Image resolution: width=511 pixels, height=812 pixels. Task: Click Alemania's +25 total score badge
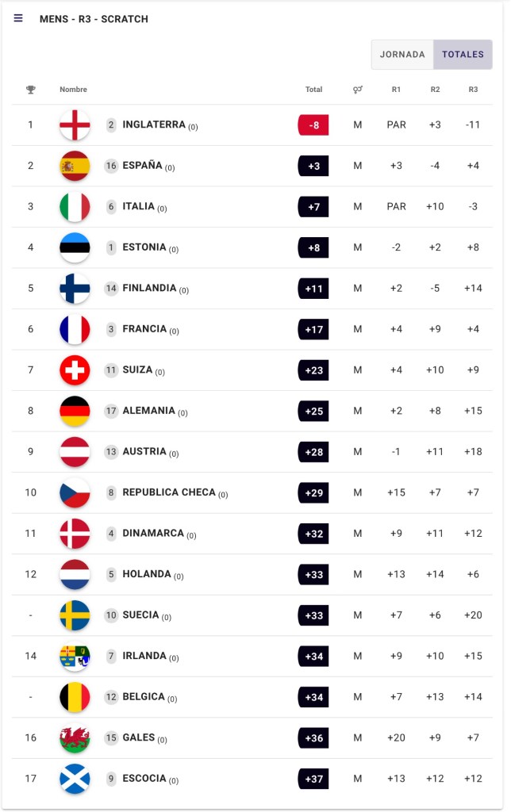tap(313, 411)
